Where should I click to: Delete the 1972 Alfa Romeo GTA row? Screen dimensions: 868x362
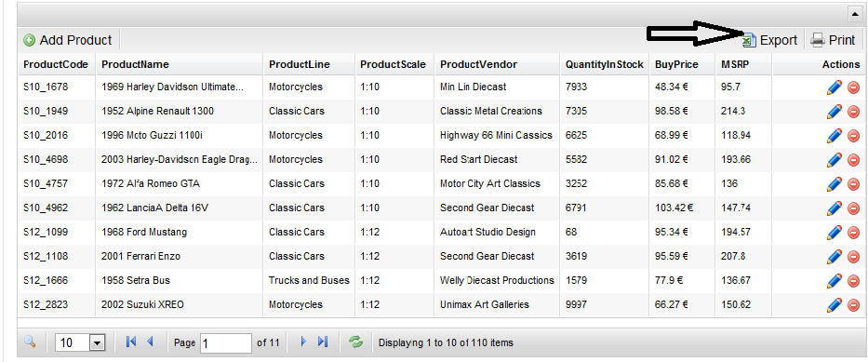853,184
